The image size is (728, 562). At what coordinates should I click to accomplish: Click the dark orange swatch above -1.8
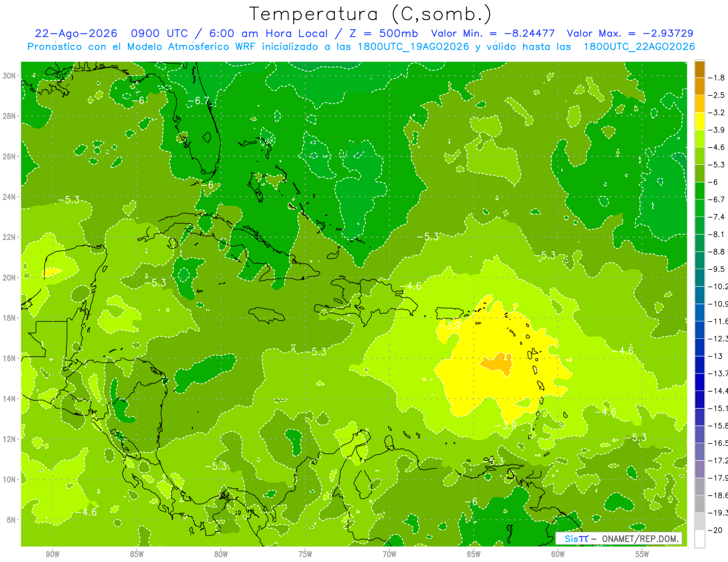pos(699,69)
